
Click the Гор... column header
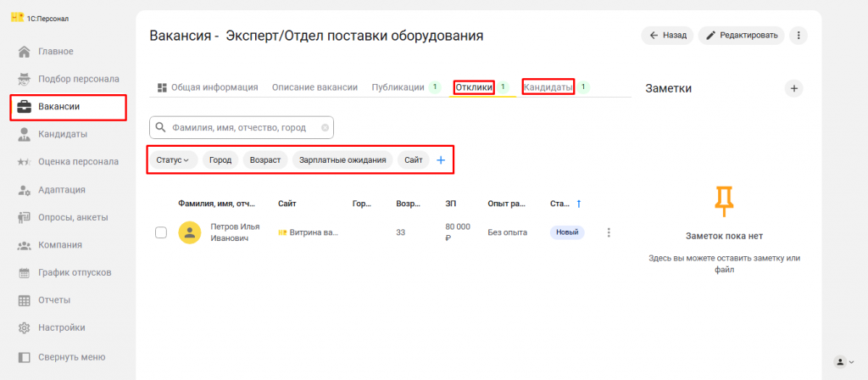(x=361, y=204)
